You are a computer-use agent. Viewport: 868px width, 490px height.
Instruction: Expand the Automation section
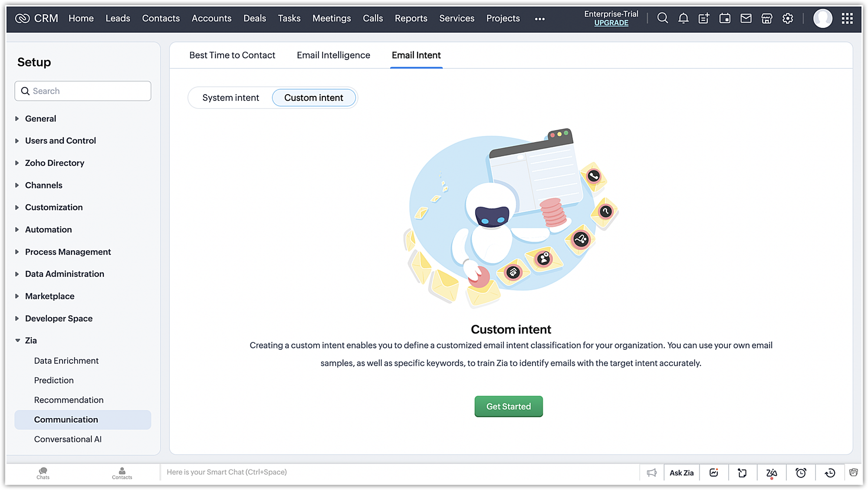tap(48, 230)
